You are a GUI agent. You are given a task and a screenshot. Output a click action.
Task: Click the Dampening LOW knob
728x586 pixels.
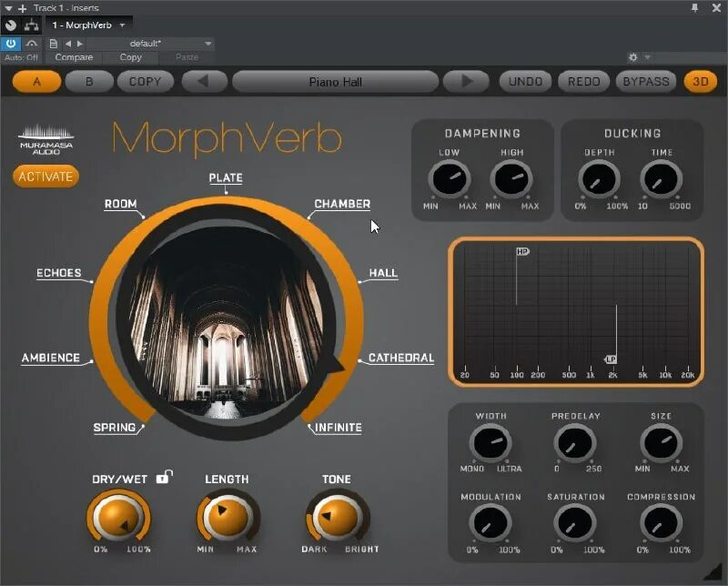449,178
